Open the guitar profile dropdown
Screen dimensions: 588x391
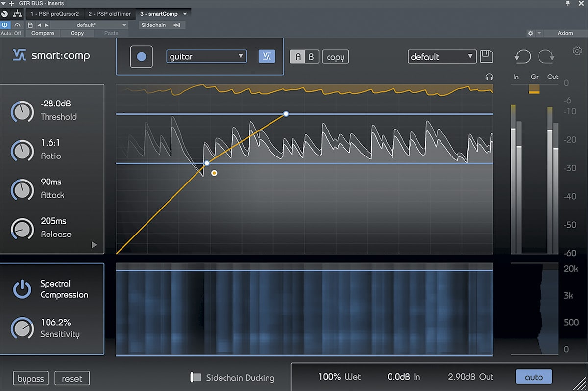(x=206, y=56)
